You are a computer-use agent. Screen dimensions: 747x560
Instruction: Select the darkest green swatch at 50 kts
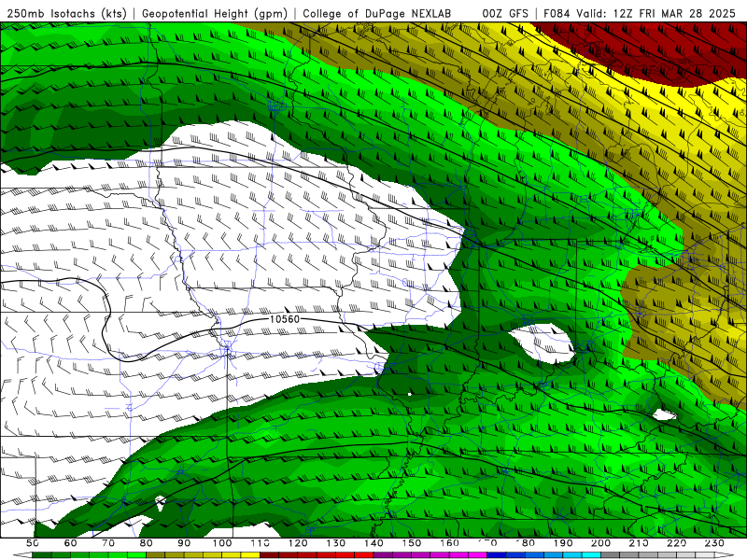(42, 555)
